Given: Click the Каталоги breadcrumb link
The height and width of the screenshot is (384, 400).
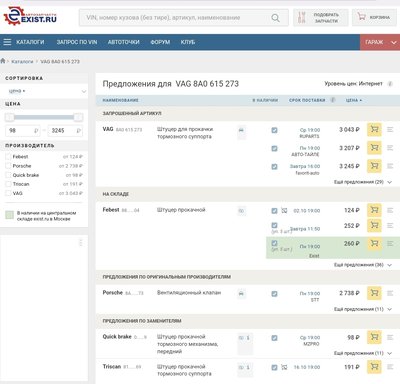Looking at the screenshot, I should pyautogui.click(x=22, y=61).
